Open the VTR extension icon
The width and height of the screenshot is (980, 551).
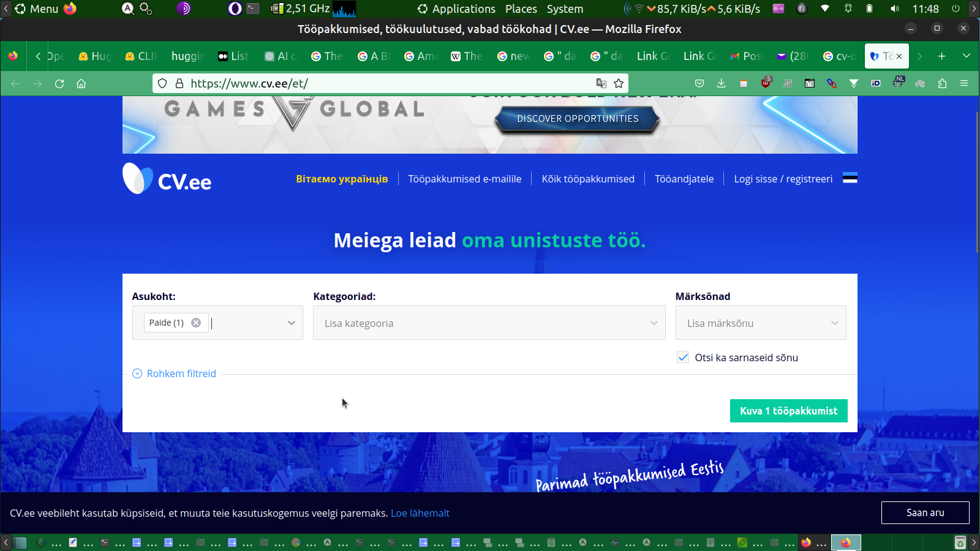pyautogui.click(x=810, y=83)
